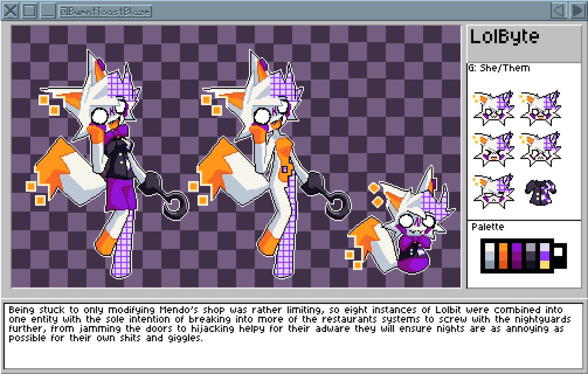Click the Palette label
588x374 pixels.
pos(488,227)
